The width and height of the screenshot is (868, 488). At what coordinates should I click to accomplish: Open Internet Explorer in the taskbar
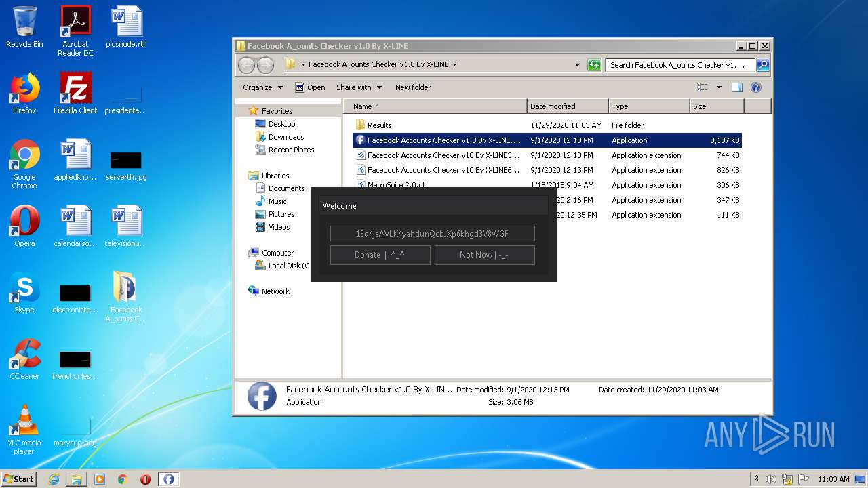point(54,479)
